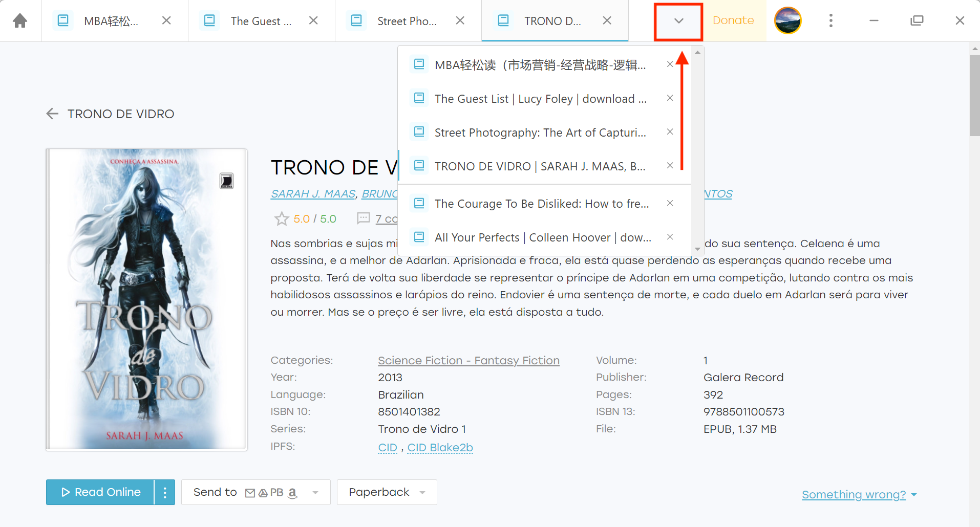Click the back arrow beside TRONO DE VIDRO
The image size is (980, 527).
(x=52, y=114)
